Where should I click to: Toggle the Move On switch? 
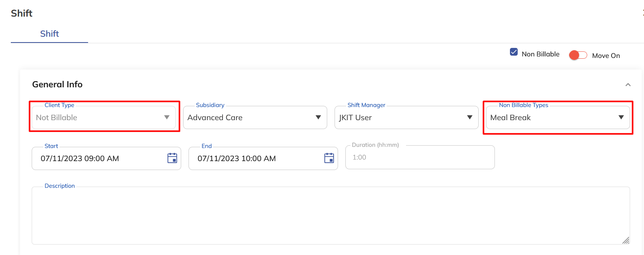(578, 55)
